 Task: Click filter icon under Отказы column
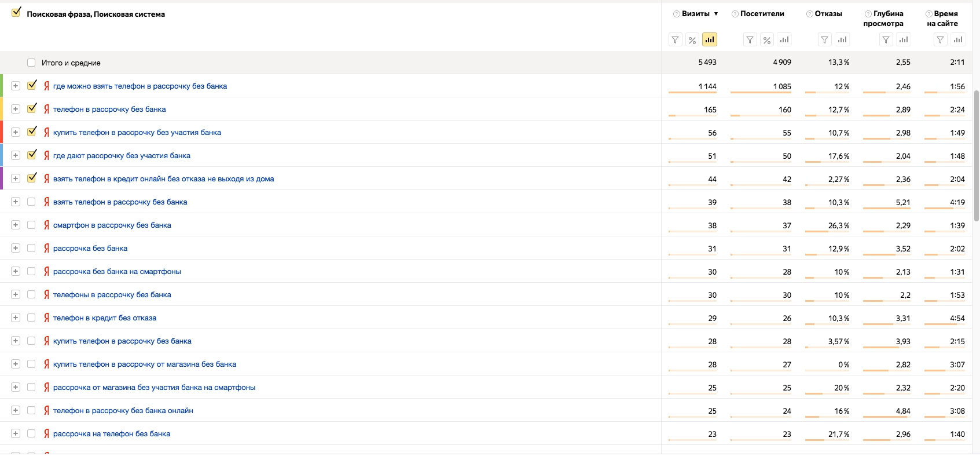(824, 40)
